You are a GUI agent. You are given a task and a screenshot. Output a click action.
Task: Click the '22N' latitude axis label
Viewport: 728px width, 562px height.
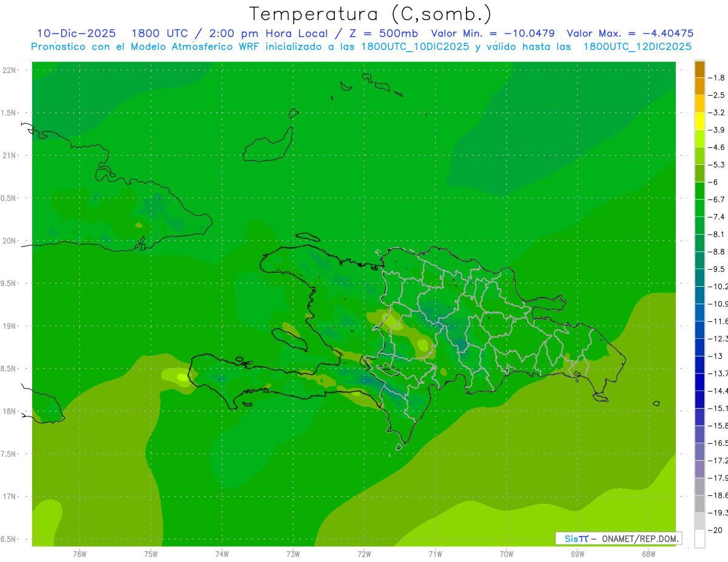point(10,70)
